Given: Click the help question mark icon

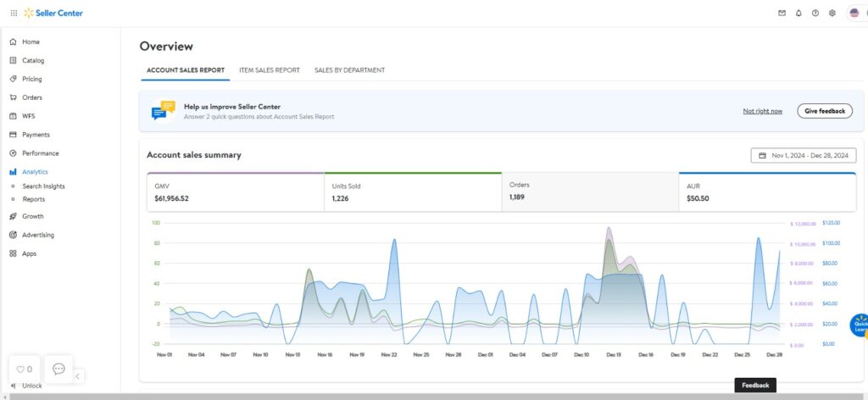Looking at the screenshot, I should [815, 13].
